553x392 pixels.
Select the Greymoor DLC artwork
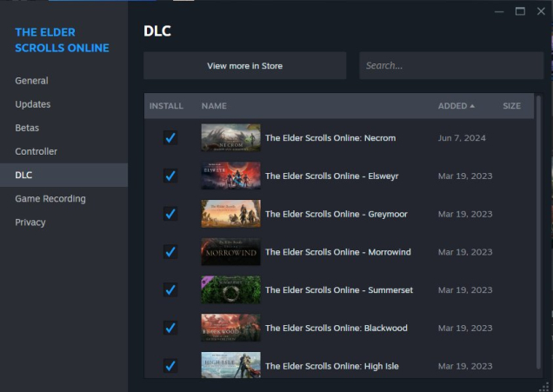coord(230,214)
